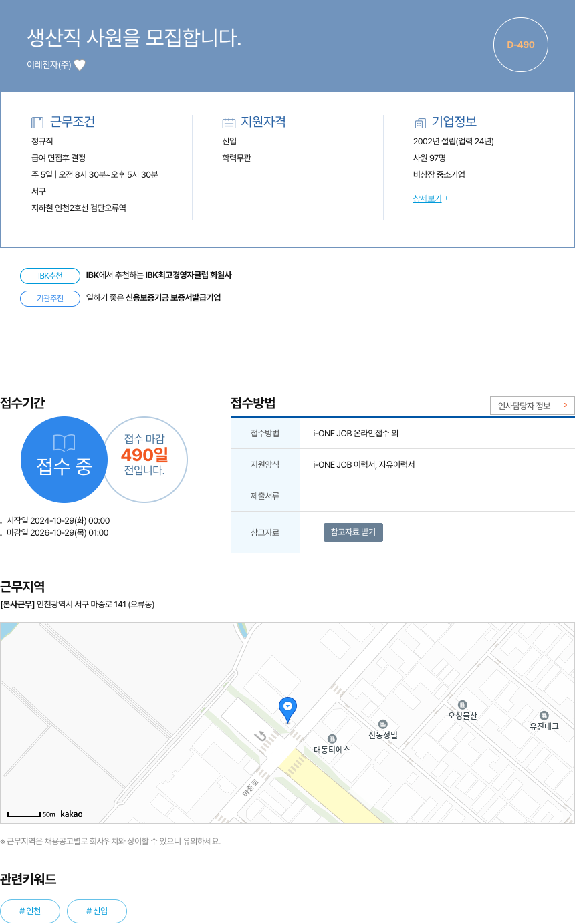This screenshot has width=575, height=924.
Task: Click the # 신입 keyword tag
Action: (x=97, y=911)
